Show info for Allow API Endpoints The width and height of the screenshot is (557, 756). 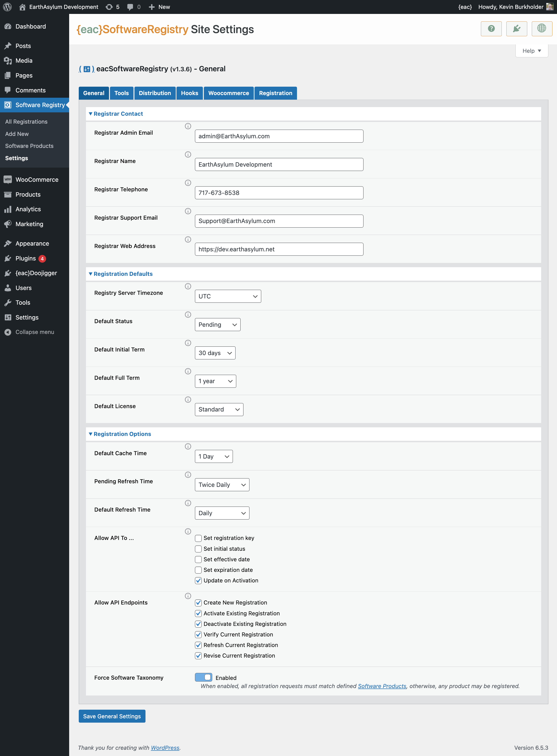[188, 596]
